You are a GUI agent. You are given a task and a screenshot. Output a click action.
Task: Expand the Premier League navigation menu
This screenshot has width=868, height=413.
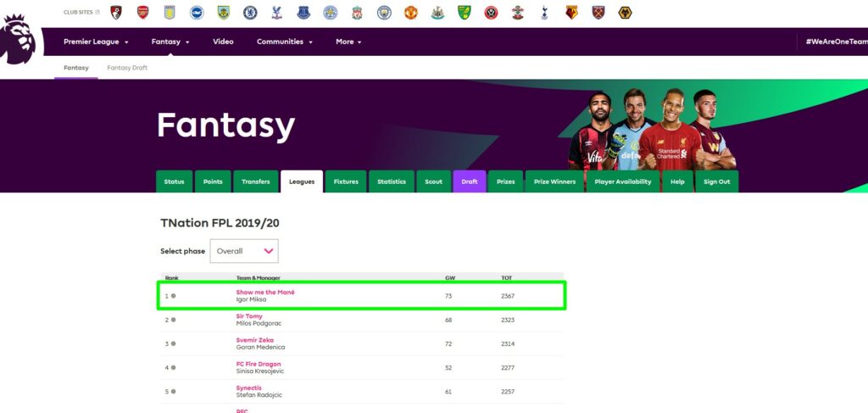96,42
